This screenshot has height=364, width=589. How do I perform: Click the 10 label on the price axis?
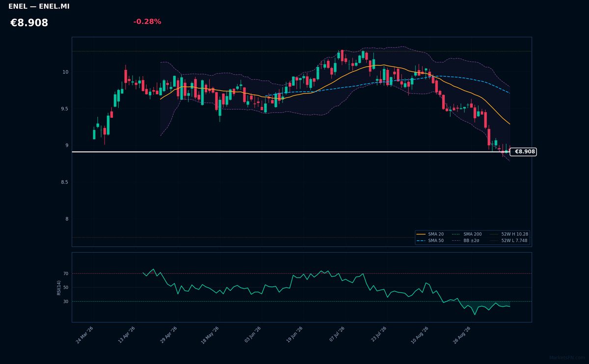click(65, 72)
